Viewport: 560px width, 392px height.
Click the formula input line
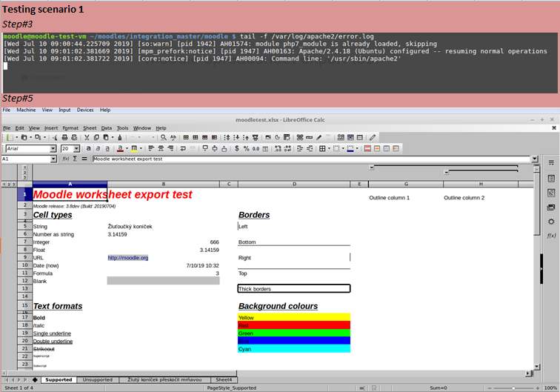[311, 159]
